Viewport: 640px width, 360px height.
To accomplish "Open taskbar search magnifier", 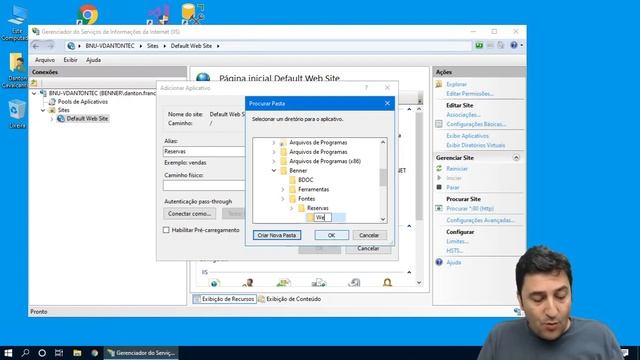I will (25, 353).
